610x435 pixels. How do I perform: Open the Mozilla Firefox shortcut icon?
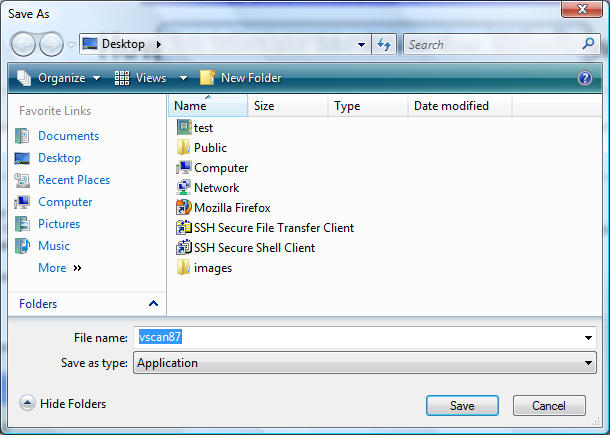click(x=184, y=208)
